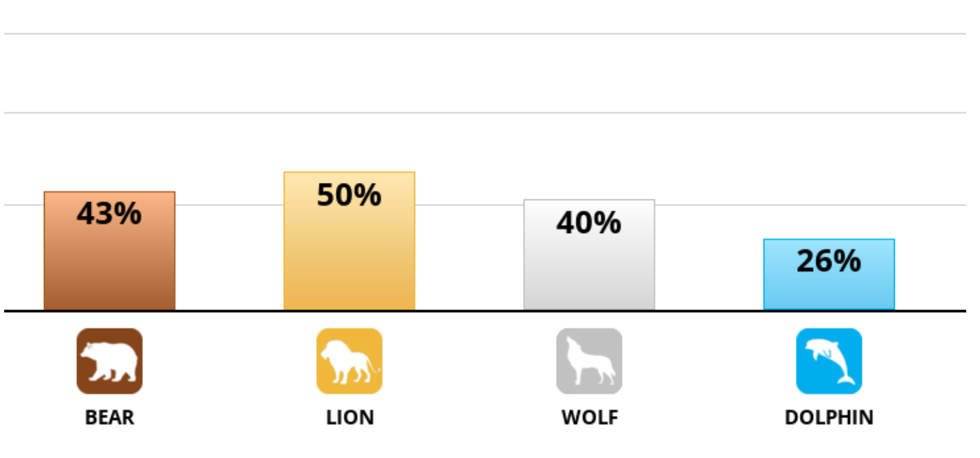Image resolution: width=980 pixels, height=458 pixels.
Task: Click the blue dolphin icon
Action: click(x=829, y=361)
